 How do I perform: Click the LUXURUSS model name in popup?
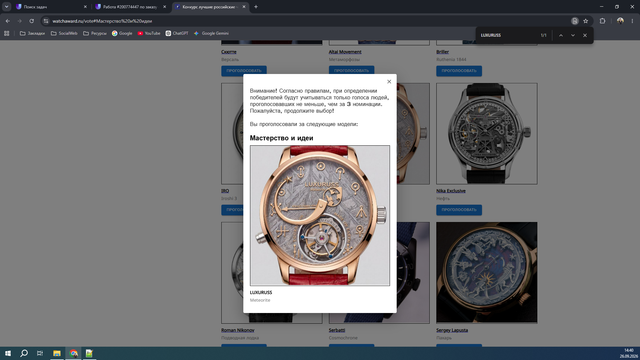pyautogui.click(x=261, y=292)
